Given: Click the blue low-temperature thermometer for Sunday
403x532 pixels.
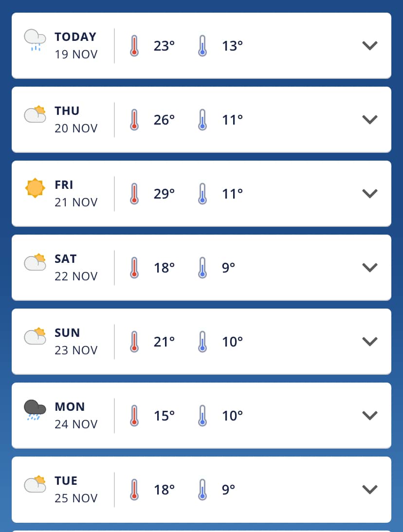Looking at the screenshot, I should click(202, 342).
